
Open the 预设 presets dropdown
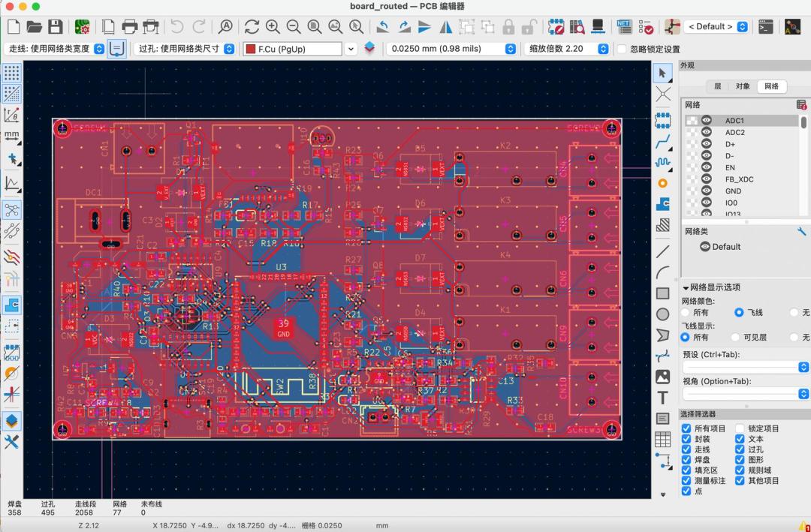(x=746, y=367)
